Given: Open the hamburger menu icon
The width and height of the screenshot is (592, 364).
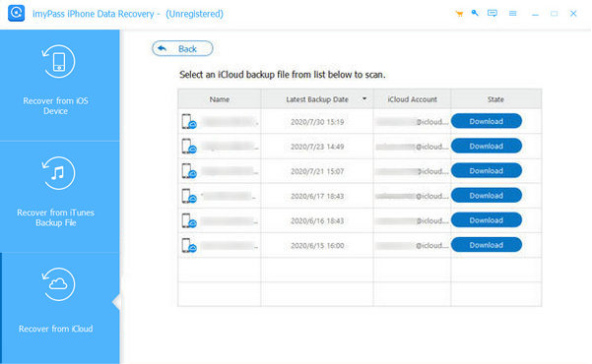Looking at the screenshot, I should [513, 14].
